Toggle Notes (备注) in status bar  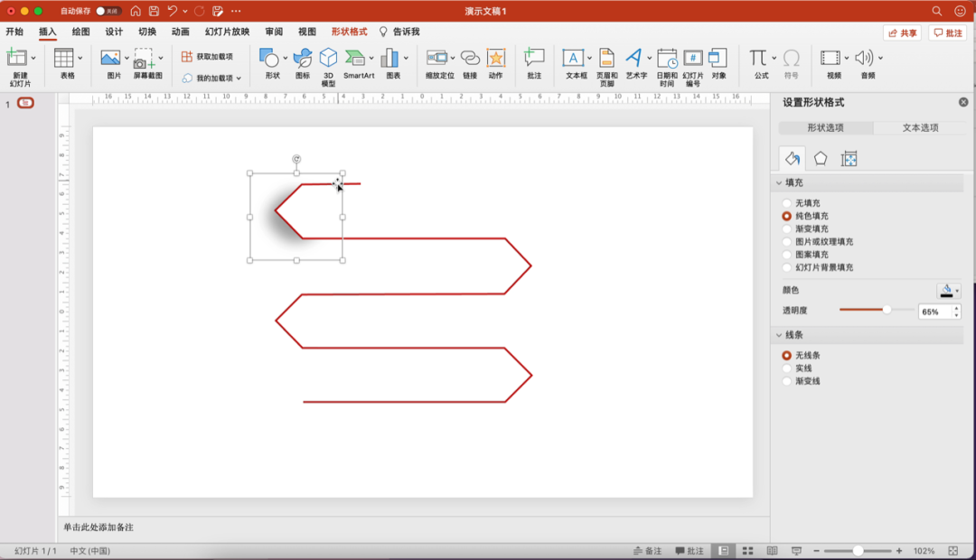click(647, 551)
